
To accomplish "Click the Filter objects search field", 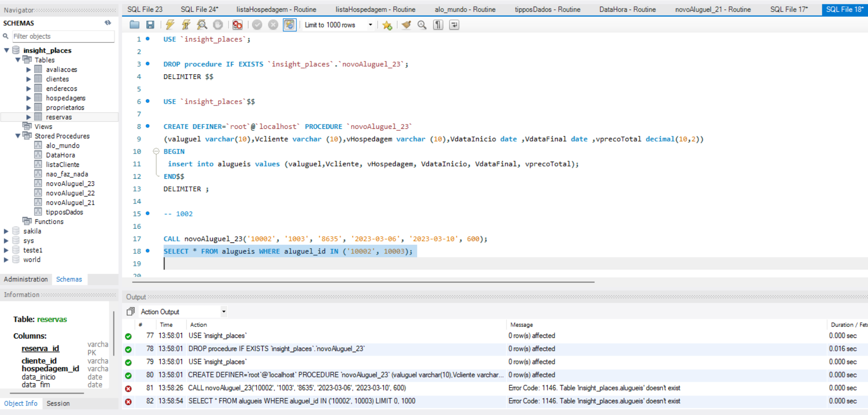I will (x=63, y=36).
